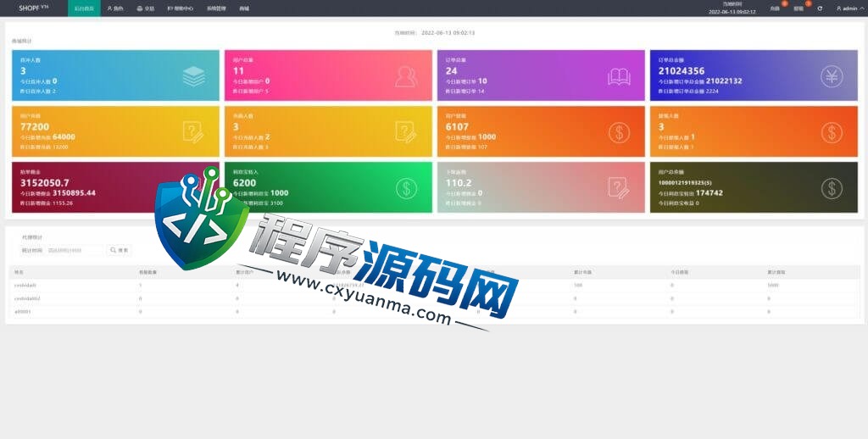This screenshot has width=868, height=439.
Task: Click the refresh icon in the top bar
Action: (820, 8)
